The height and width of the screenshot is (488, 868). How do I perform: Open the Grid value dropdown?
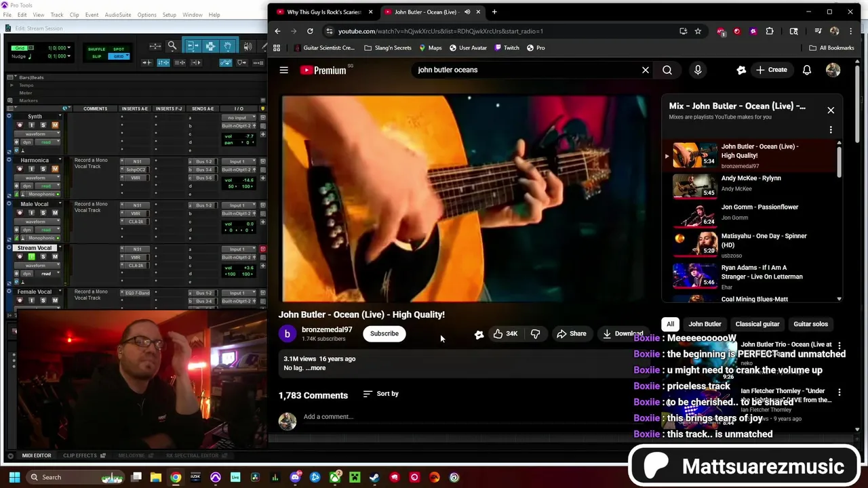(x=70, y=48)
